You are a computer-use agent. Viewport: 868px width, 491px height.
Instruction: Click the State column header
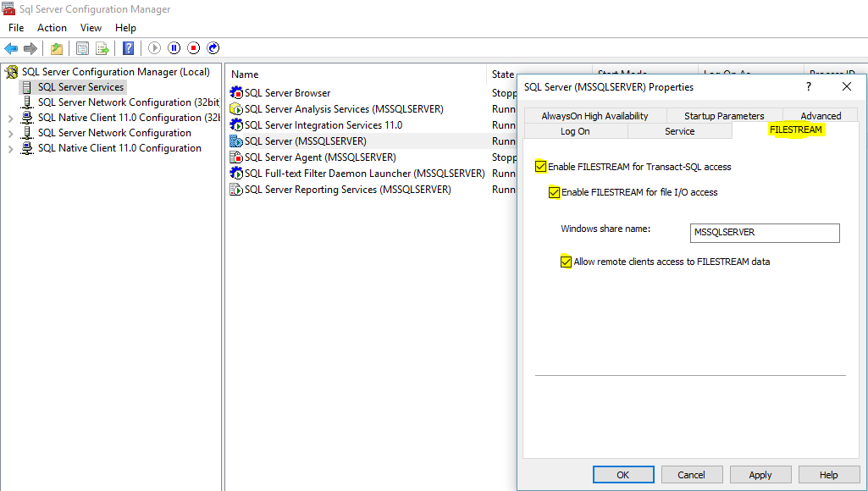point(503,74)
